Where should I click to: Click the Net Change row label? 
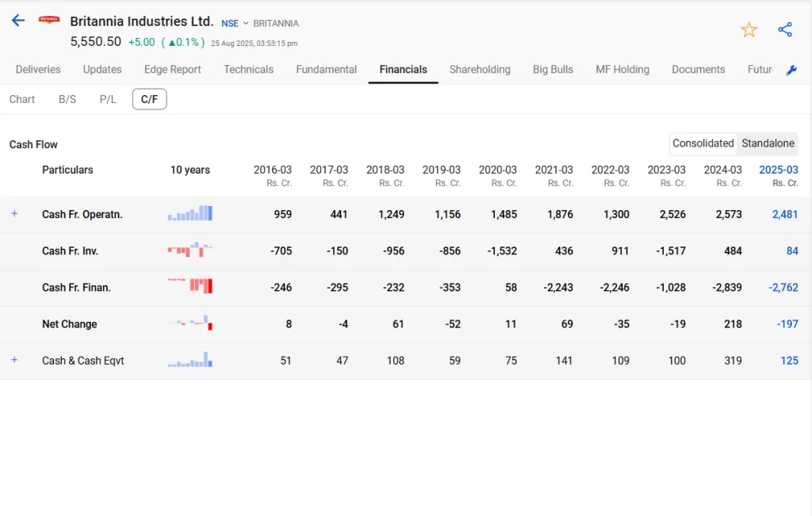coord(70,324)
